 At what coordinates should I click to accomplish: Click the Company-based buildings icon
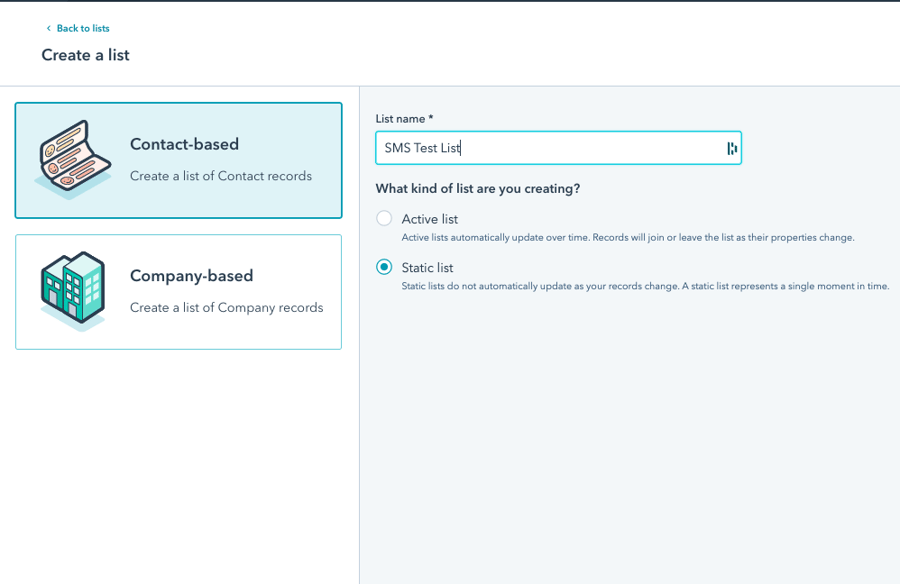(x=73, y=291)
